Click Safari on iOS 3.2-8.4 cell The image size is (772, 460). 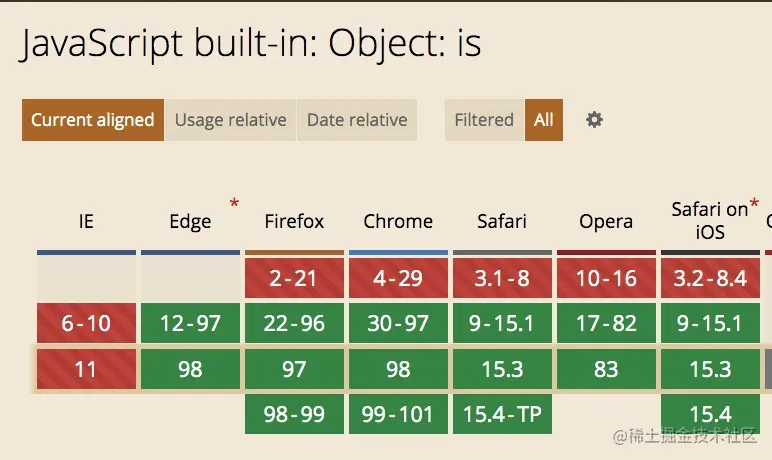[x=710, y=278]
